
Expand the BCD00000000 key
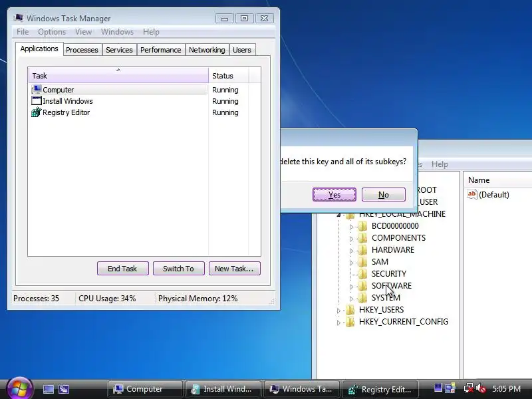(x=351, y=227)
